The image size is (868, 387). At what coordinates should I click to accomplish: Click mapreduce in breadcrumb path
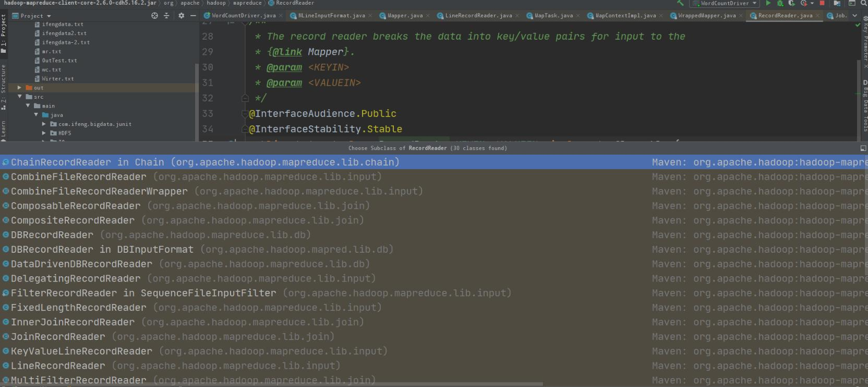click(x=247, y=3)
